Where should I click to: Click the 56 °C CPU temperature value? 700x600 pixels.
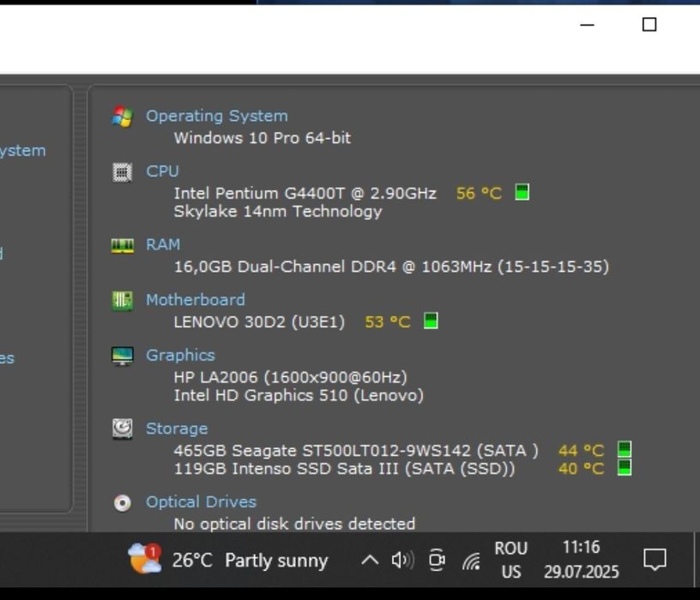[x=479, y=193]
